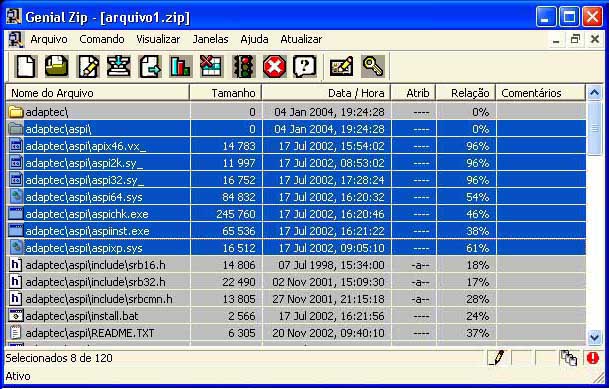Click the document icon in the menu bar
Screen dimensions: 609x389
tap(16, 39)
